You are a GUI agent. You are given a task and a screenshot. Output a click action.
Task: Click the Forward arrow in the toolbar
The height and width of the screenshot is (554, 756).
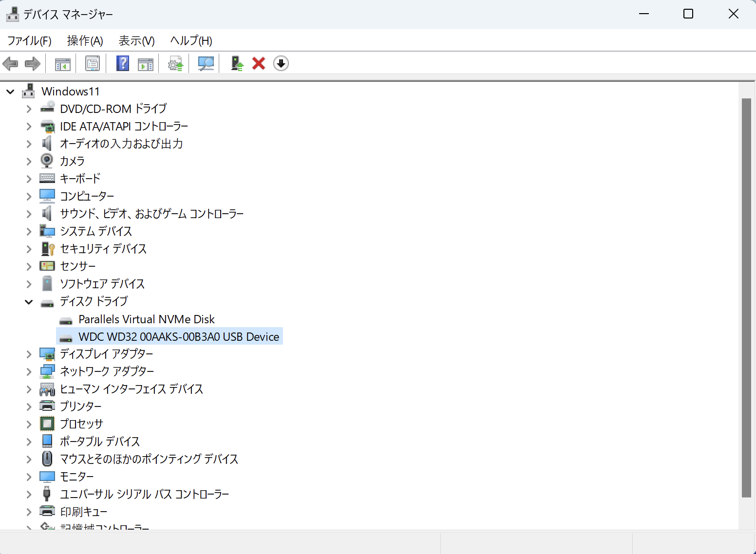(32, 63)
